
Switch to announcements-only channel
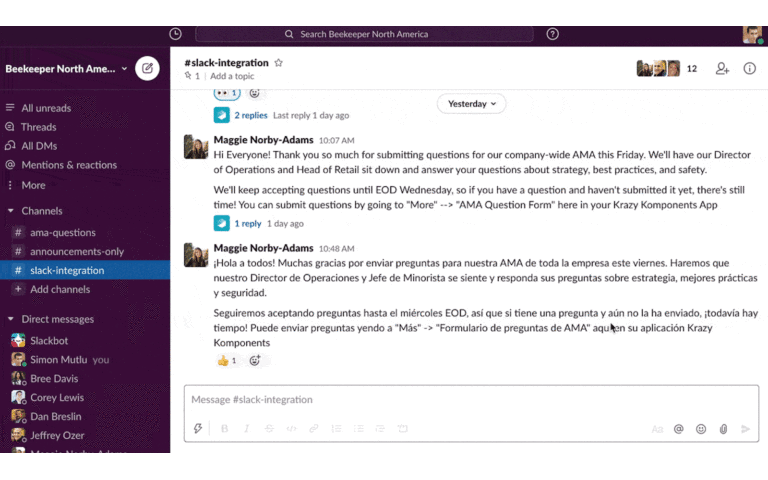point(85,251)
